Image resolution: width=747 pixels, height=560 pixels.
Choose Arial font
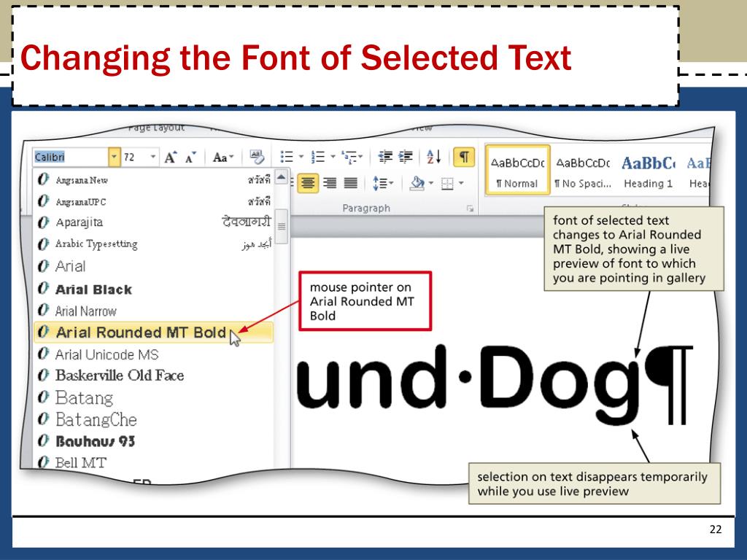153,266
